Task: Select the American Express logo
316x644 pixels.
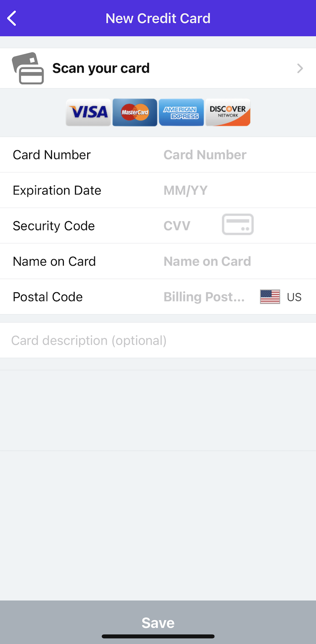Action: click(181, 112)
